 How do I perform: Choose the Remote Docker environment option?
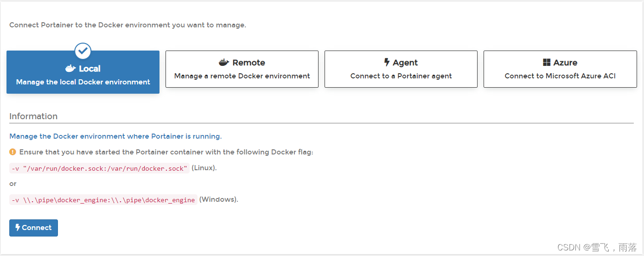[x=242, y=69]
